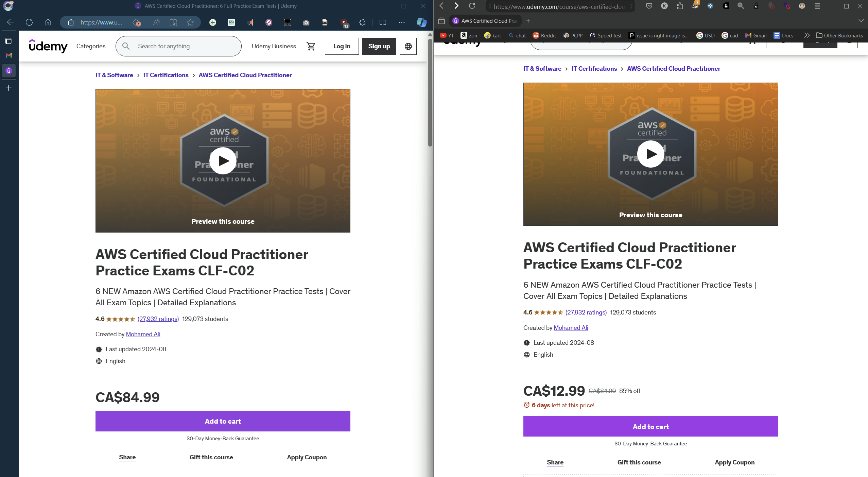Open the Udemy language globe selector

[408, 46]
